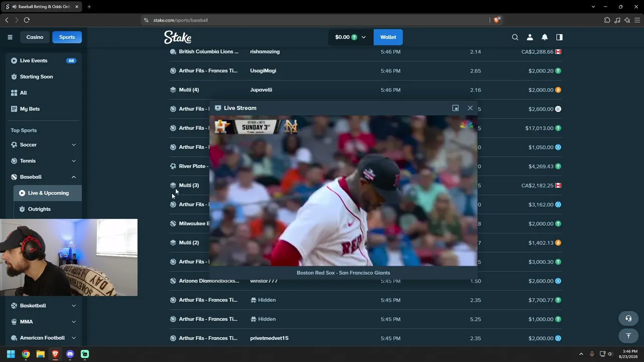Viewport: 644px width, 362px height.
Task: Open Live Events in the sidebar
Action: [x=44, y=61]
